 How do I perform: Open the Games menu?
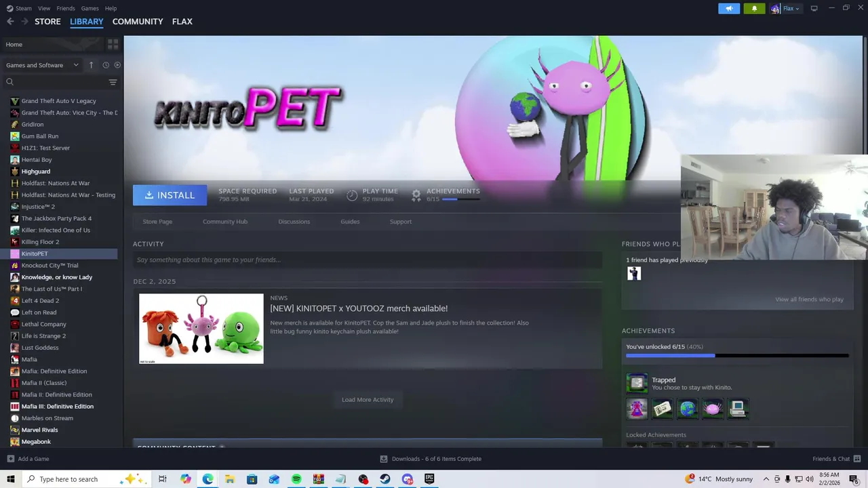tap(90, 8)
